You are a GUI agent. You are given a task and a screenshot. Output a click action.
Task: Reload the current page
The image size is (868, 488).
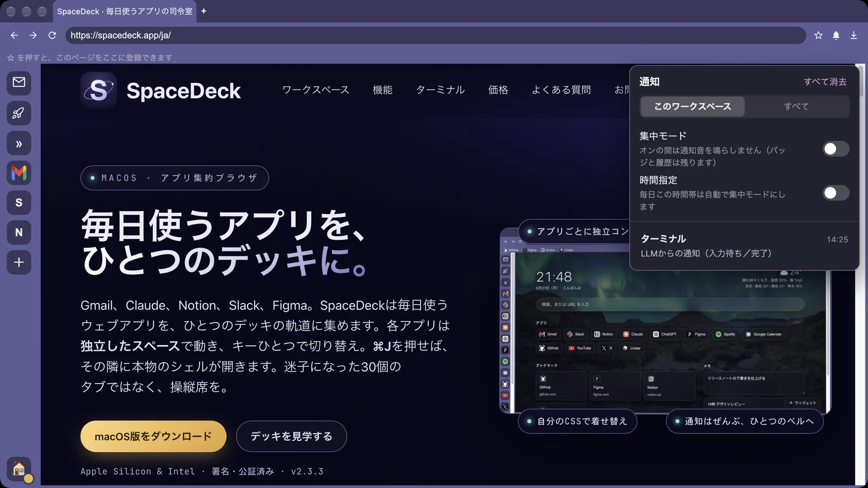[x=52, y=35]
